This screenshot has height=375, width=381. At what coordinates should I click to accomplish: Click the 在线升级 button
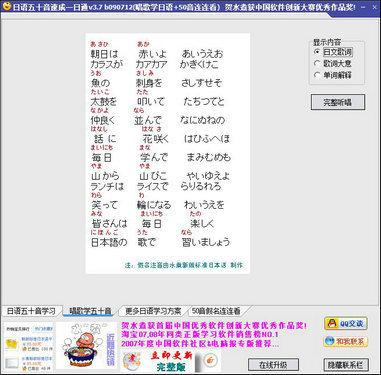point(273,365)
